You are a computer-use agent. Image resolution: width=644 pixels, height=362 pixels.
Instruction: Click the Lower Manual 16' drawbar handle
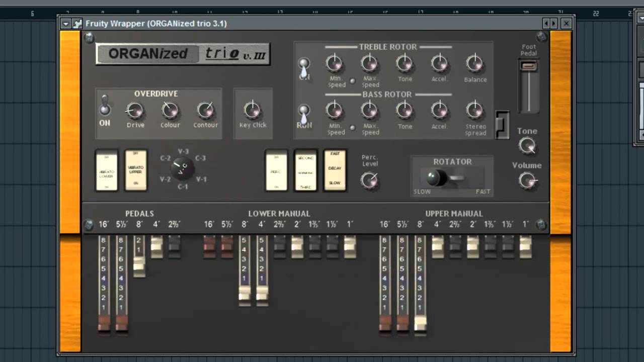click(209, 247)
